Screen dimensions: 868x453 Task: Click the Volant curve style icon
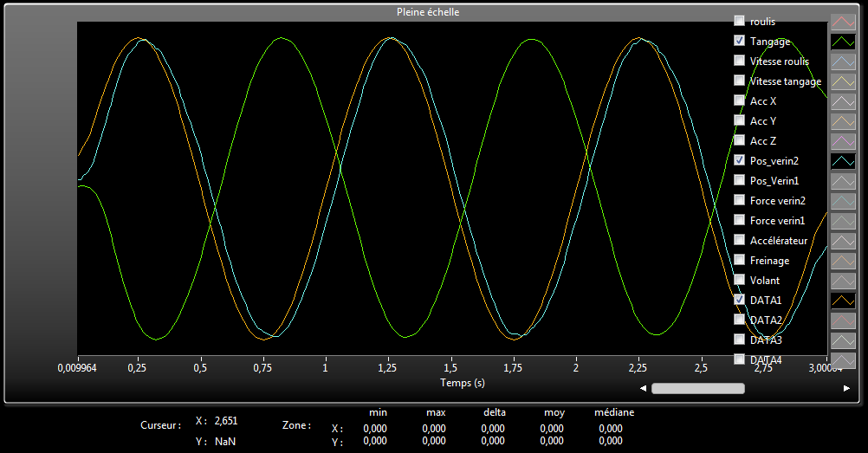[843, 281]
